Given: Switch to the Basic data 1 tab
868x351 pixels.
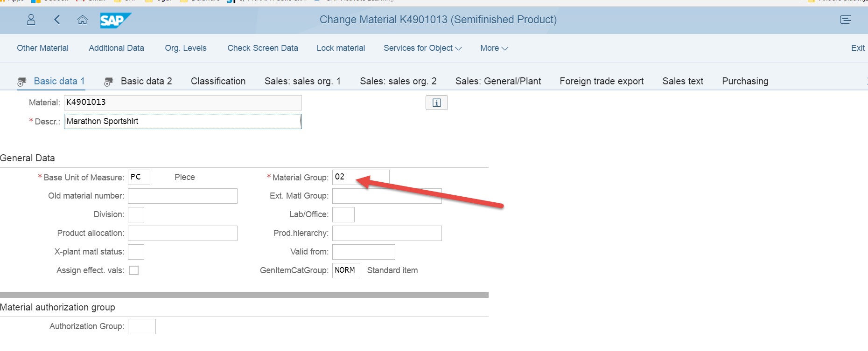Looking at the screenshot, I should click(59, 81).
